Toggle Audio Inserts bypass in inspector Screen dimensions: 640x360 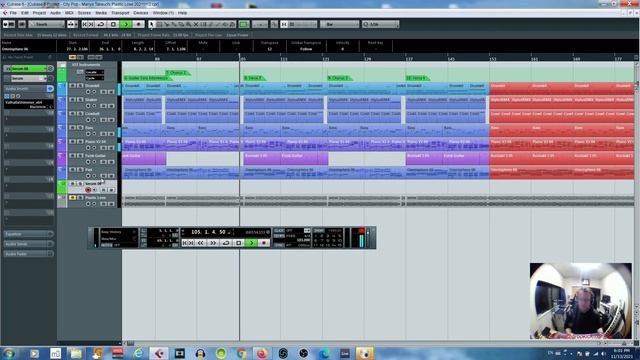[50, 89]
